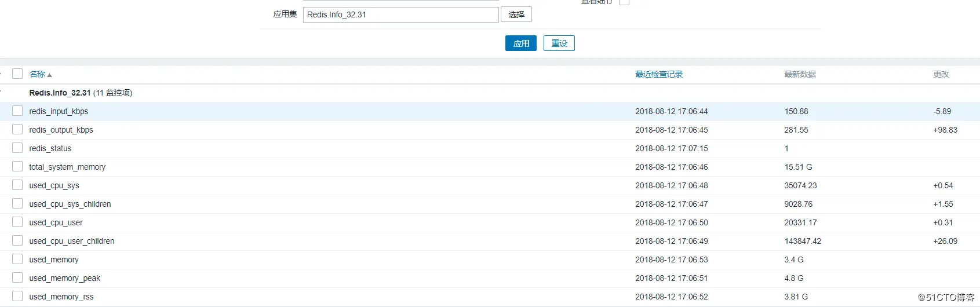Click the value 35074.23
The image size is (980, 307).
[800, 185]
